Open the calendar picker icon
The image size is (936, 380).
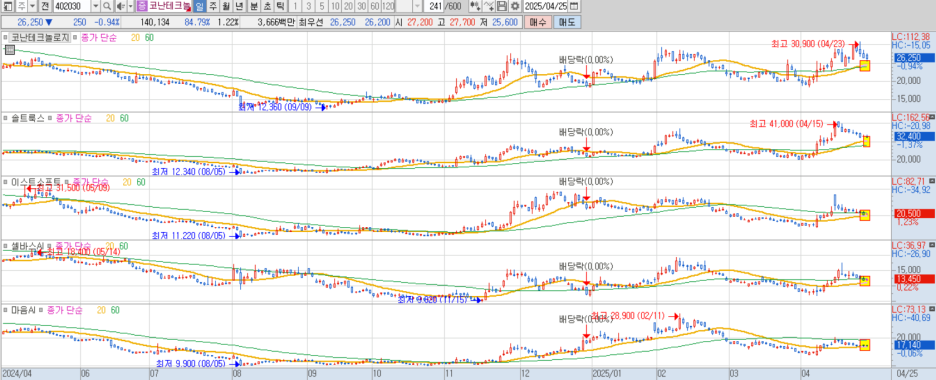click(x=574, y=7)
